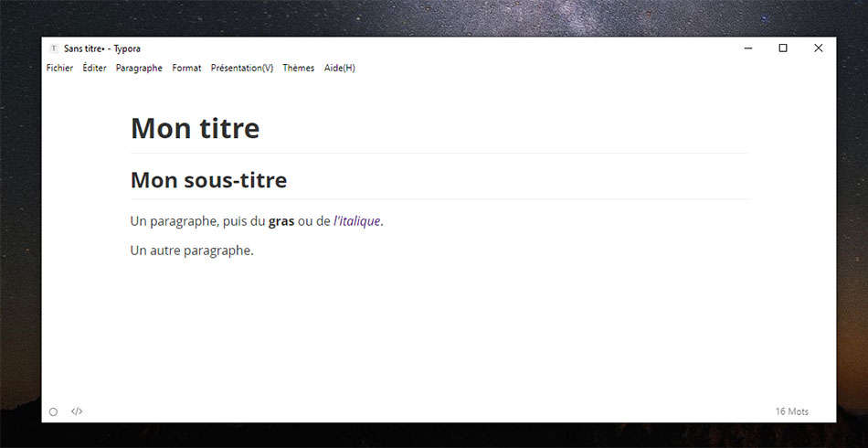Viewport: 868px width, 448px height.
Task: Click the "Un autre paragraphe." line
Action: [191, 251]
